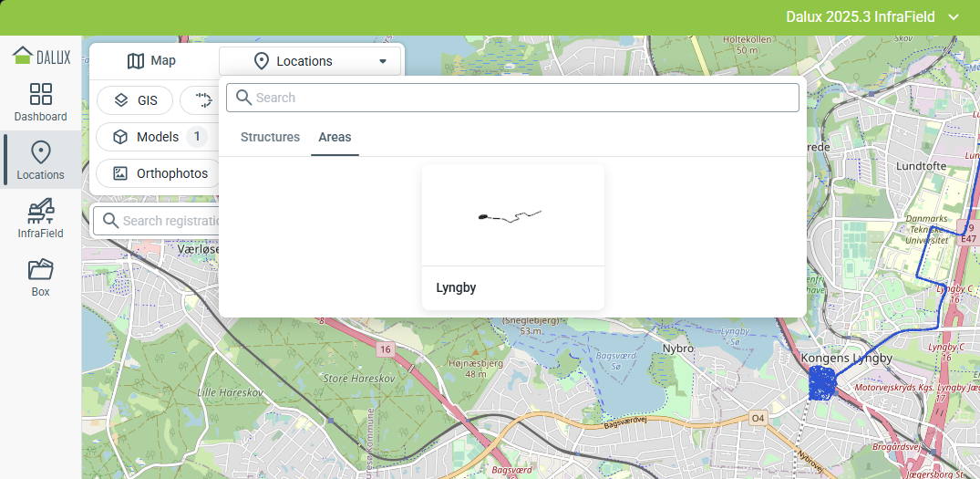Switch to the Structures tab
The height and width of the screenshot is (479, 980).
click(x=270, y=137)
